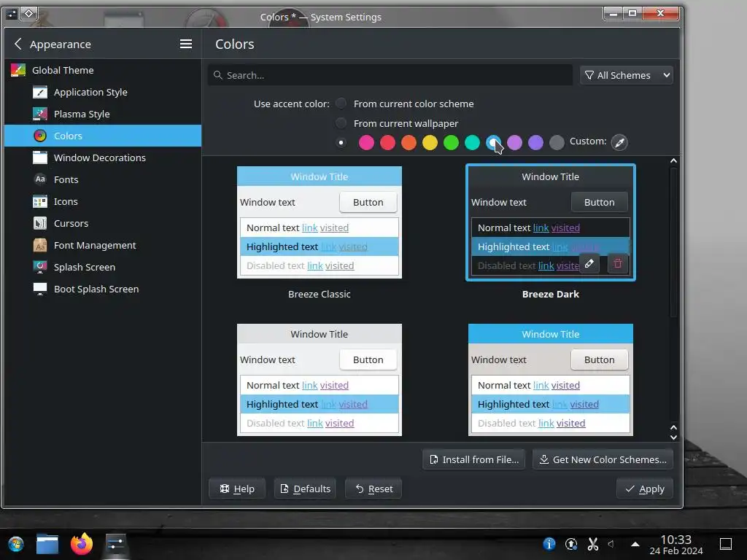Select accent color from current wallpaper
Viewport: 747px width, 560px height.
click(x=341, y=123)
